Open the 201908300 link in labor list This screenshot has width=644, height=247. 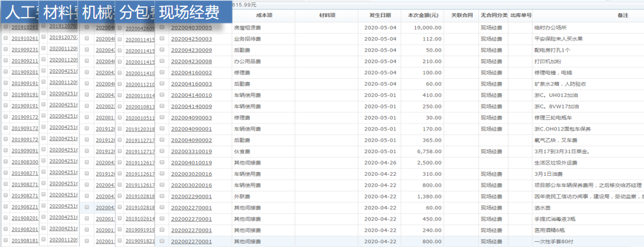click(25, 163)
